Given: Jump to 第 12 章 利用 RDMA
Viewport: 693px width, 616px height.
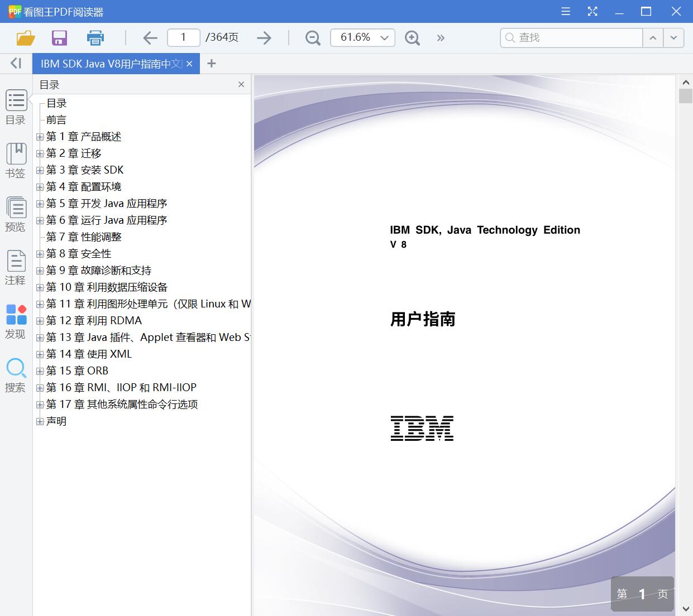Looking at the screenshot, I should 94,321.
